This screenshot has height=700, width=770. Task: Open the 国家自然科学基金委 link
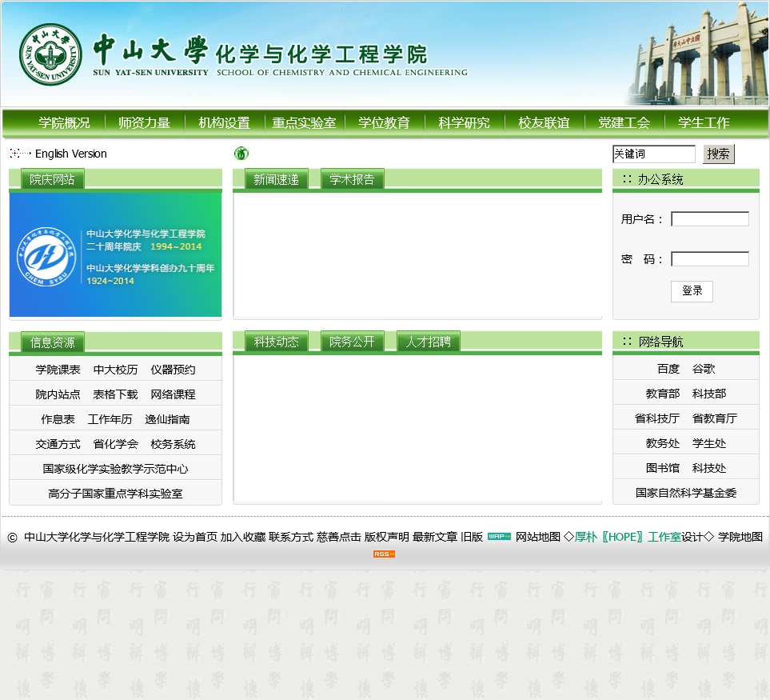click(x=686, y=493)
